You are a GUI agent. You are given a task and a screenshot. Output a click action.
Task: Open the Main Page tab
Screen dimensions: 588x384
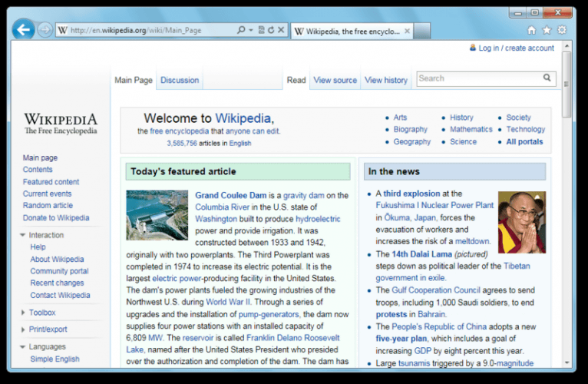[134, 80]
